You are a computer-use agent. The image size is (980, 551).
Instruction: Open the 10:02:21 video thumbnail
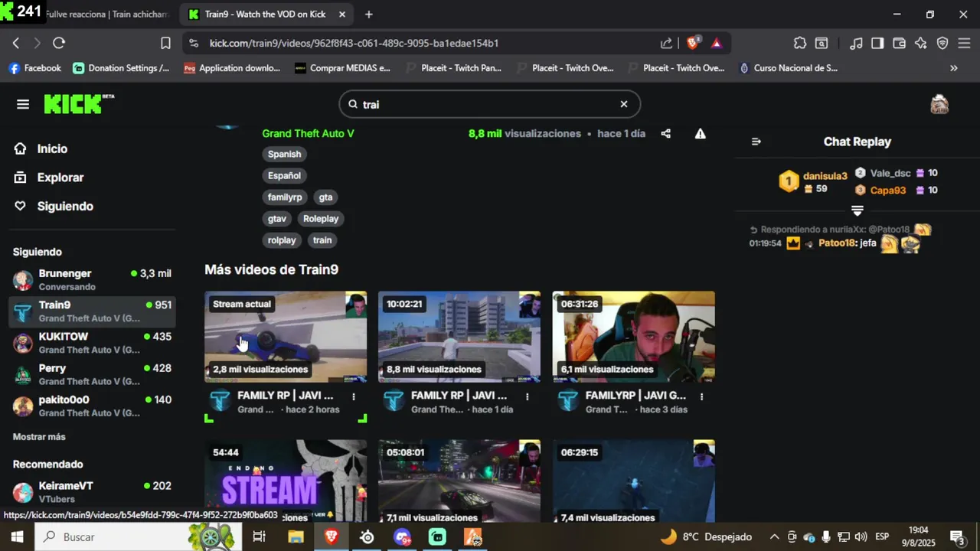click(459, 336)
